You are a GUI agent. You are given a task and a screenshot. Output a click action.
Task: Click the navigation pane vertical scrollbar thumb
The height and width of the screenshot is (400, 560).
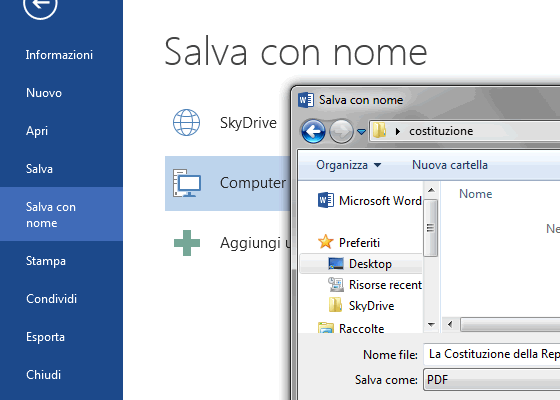click(x=431, y=228)
